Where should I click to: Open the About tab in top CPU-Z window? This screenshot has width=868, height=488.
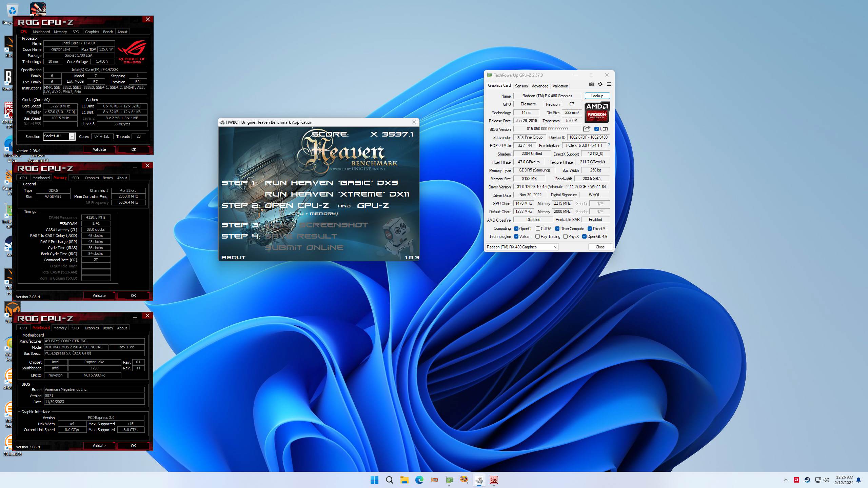122,32
